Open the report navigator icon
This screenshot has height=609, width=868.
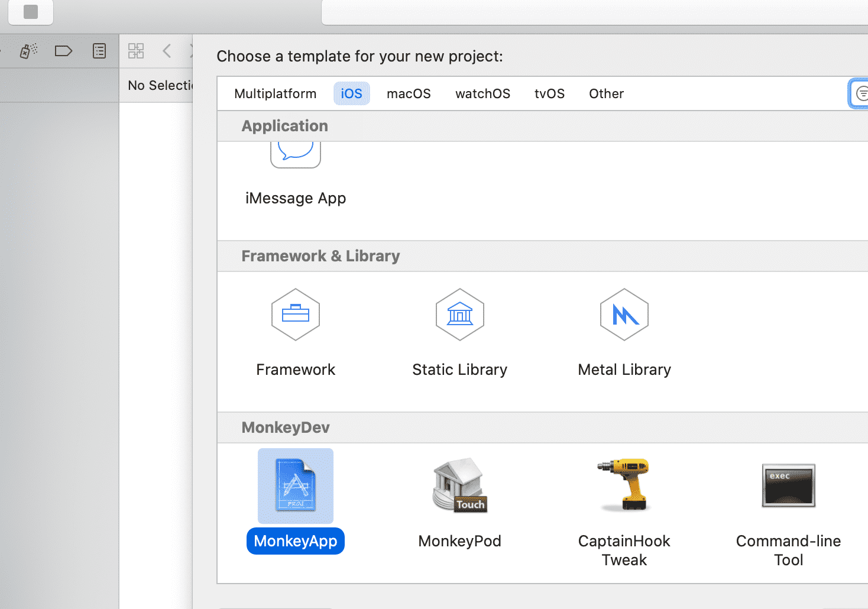[99, 51]
